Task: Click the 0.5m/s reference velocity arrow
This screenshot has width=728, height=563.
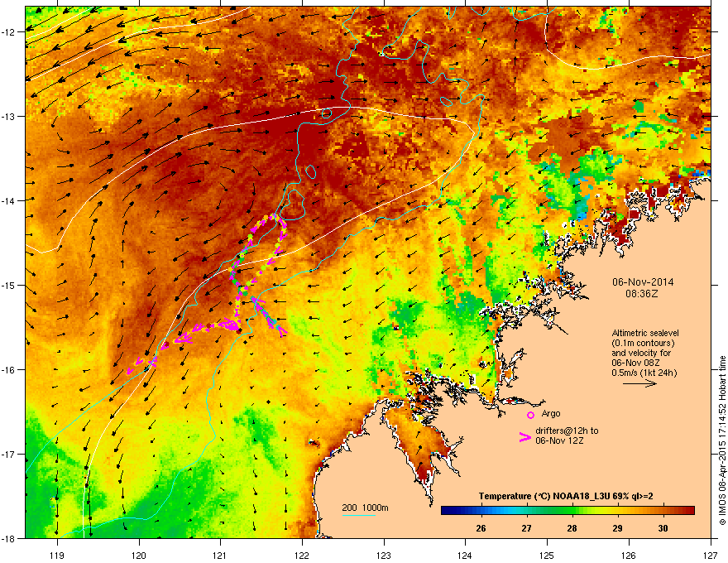Action: pos(639,383)
